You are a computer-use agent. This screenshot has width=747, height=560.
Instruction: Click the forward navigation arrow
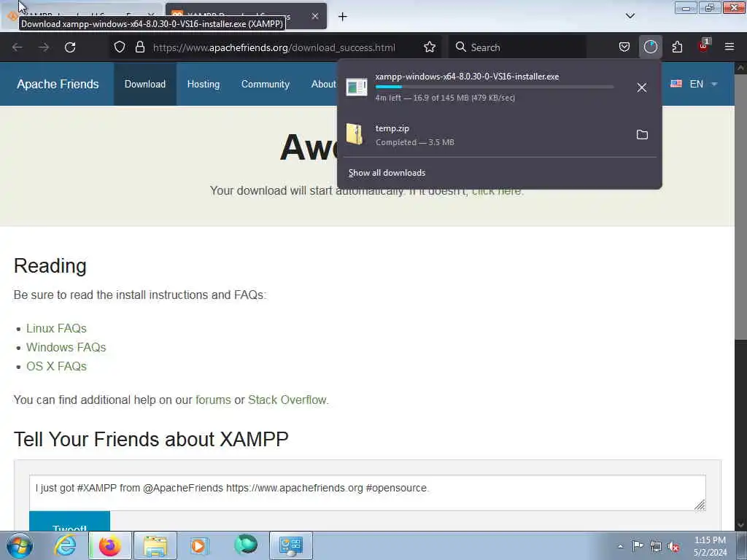click(x=44, y=47)
